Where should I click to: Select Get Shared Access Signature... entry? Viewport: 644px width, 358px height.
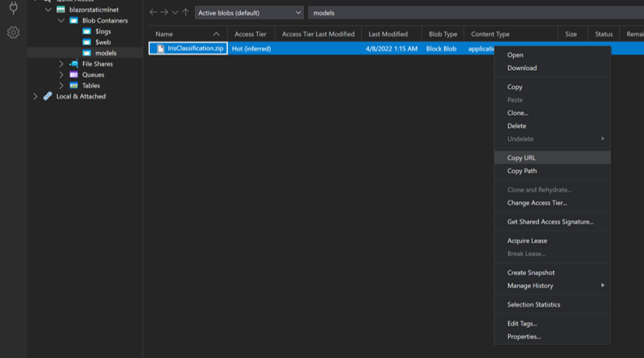tap(552, 222)
